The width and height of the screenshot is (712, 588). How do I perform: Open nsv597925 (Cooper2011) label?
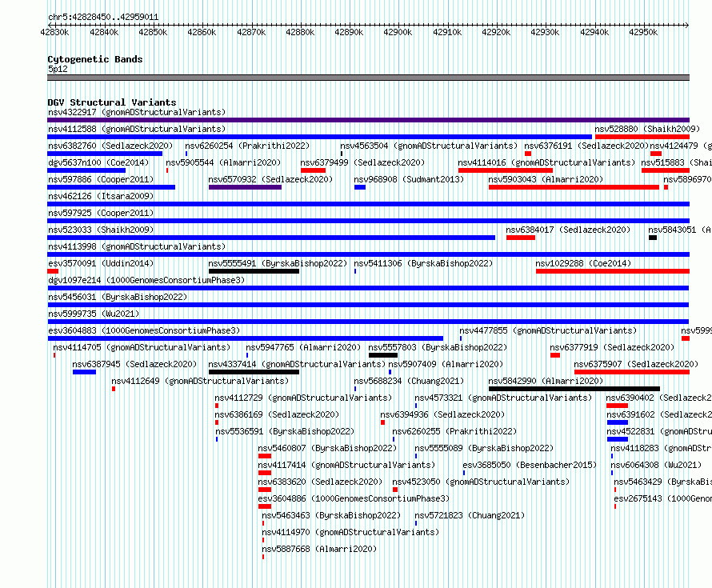pos(101,213)
